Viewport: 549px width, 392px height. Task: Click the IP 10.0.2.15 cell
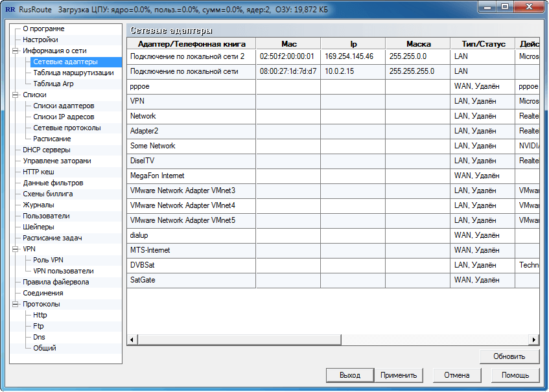[x=353, y=71]
